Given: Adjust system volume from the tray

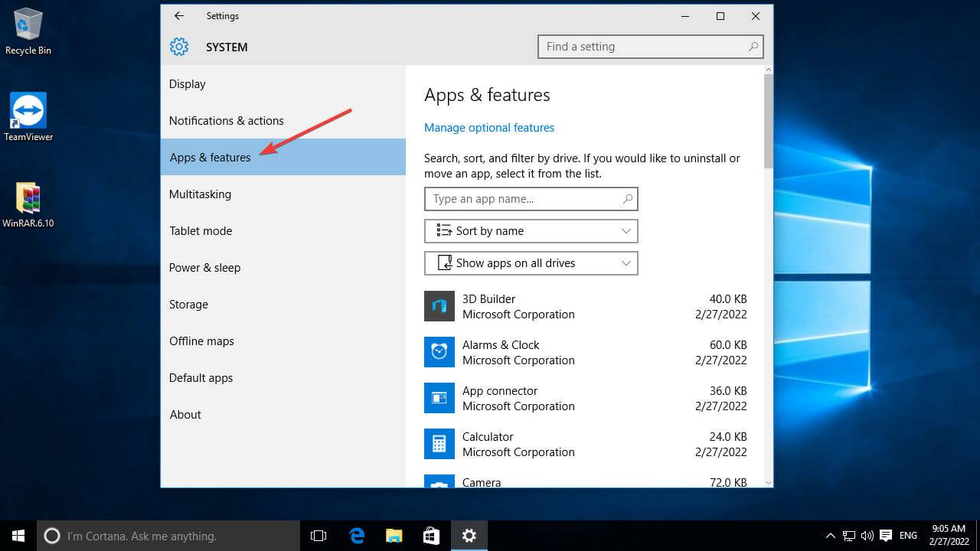Looking at the screenshot, I should [x=867, y=536].
